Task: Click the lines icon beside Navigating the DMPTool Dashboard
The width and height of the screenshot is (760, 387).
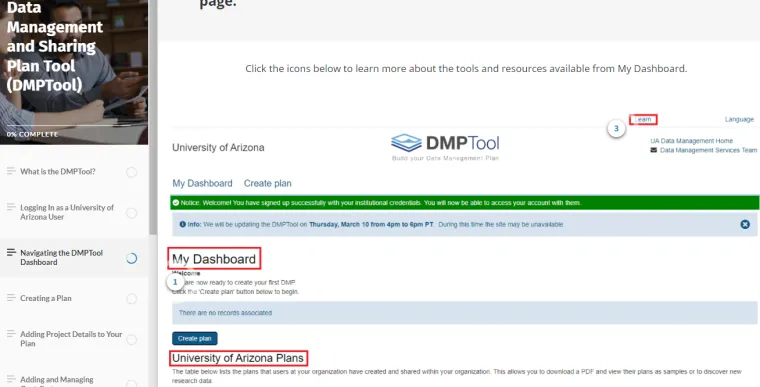Action: 11,253
